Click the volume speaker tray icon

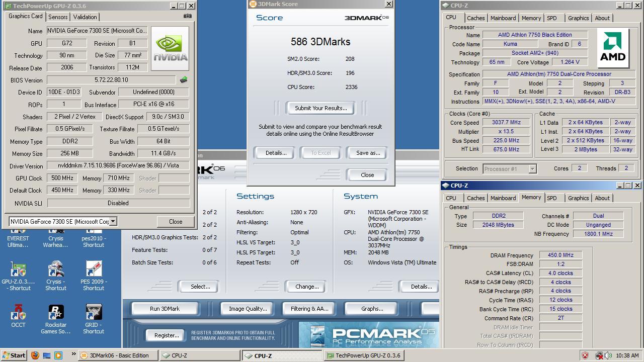(608, 355)
